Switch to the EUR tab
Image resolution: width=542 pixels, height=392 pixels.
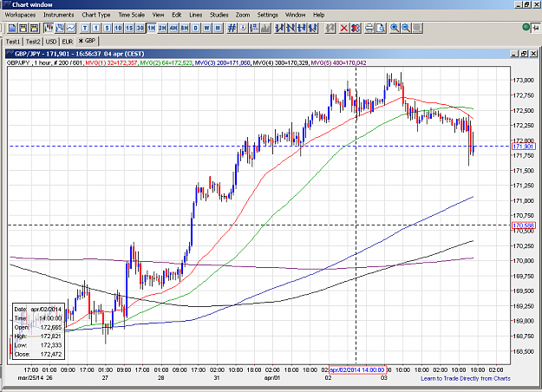pos(68,42)
